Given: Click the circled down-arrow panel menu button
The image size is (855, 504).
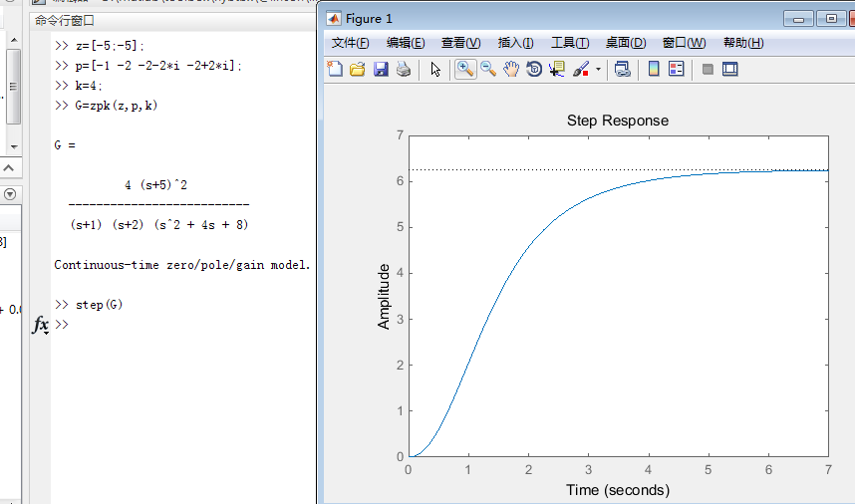Looking at the screenshot, I should [10, 194].
